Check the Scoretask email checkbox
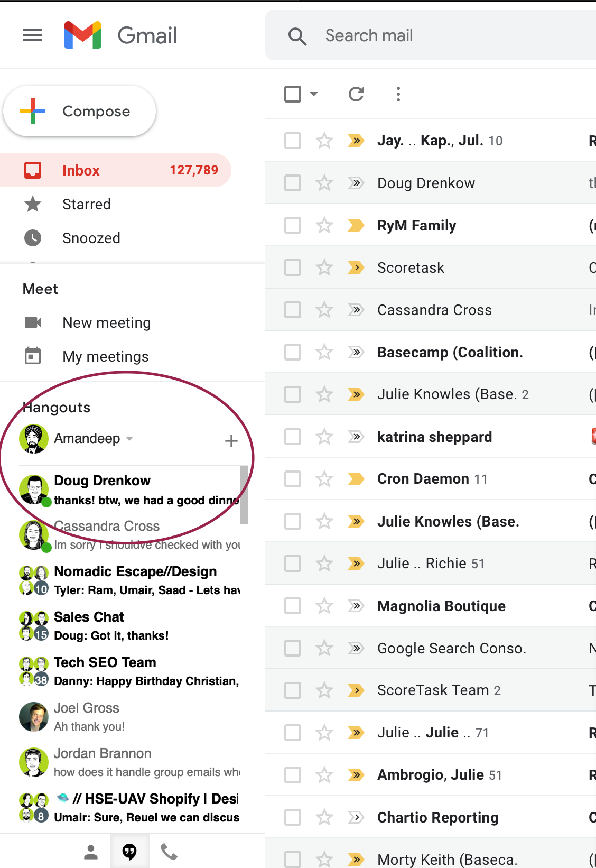596x868 pixels. tap(293, 267)
